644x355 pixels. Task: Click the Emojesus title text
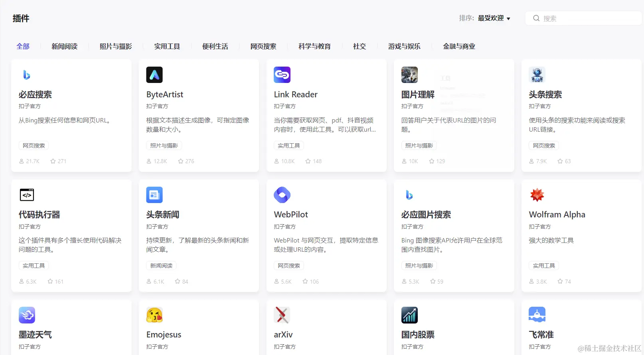[x=164, y=335]
